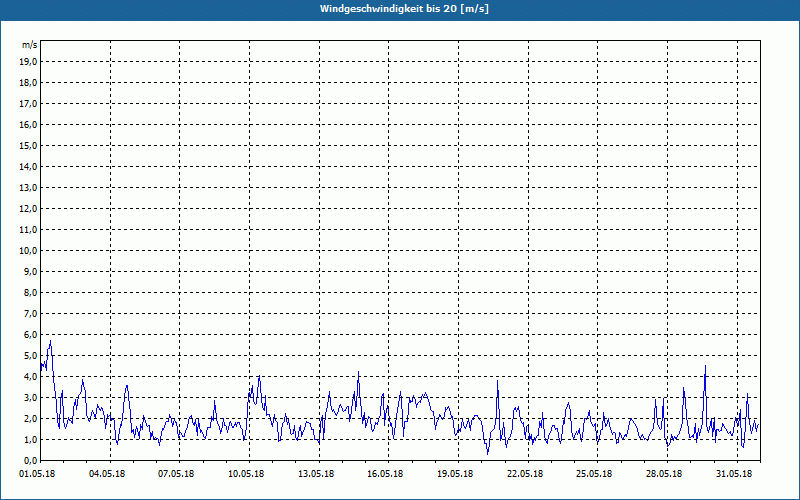The height and width of the screenshot is (500, 800).
Task: Click the y-axis value "15,0"
Action: (x=28, y=145)
